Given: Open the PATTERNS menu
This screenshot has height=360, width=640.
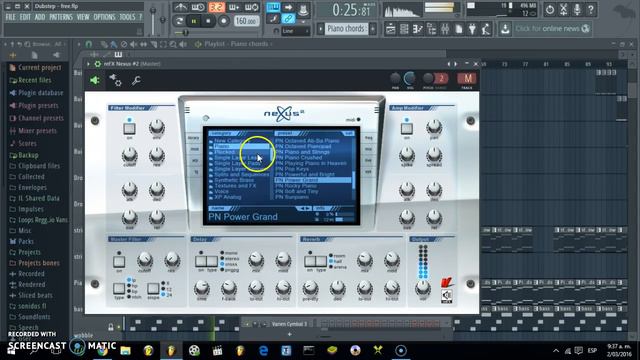Looking at the screenshot, I should (x=61, y=17).
